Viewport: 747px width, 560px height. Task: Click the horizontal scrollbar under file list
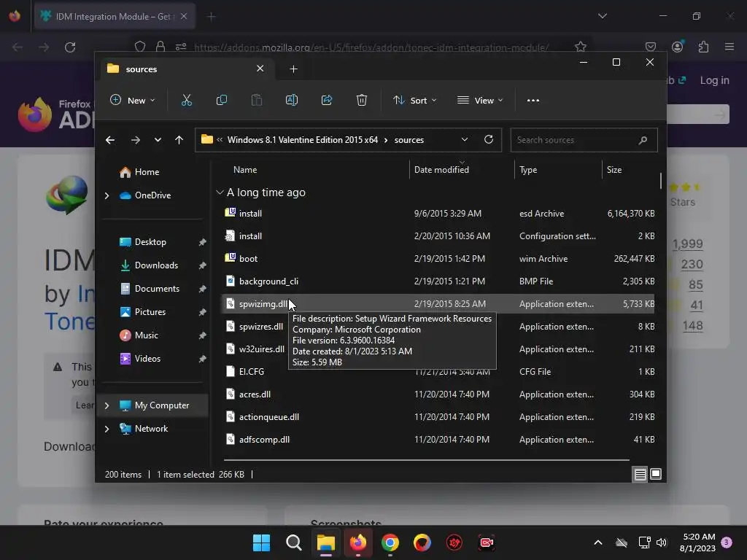(426, 460)
